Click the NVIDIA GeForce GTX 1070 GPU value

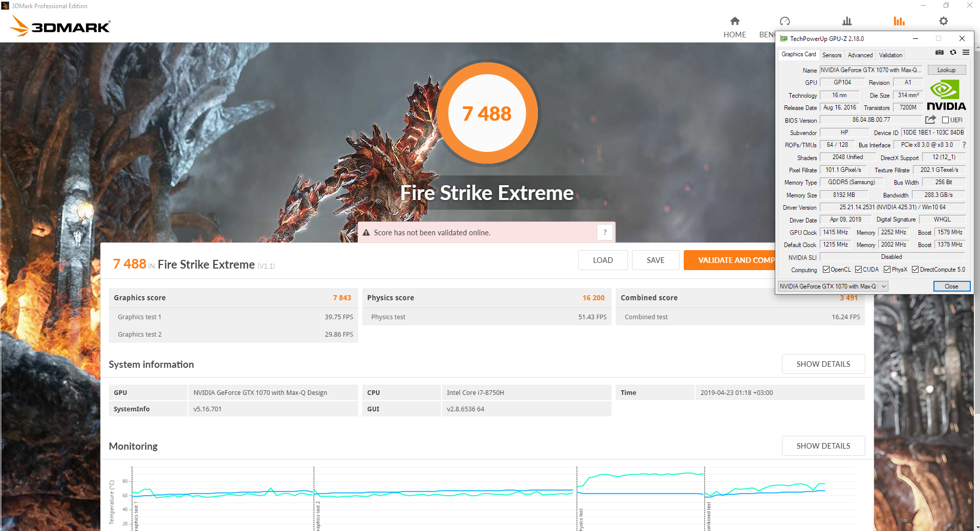[260, 392]
